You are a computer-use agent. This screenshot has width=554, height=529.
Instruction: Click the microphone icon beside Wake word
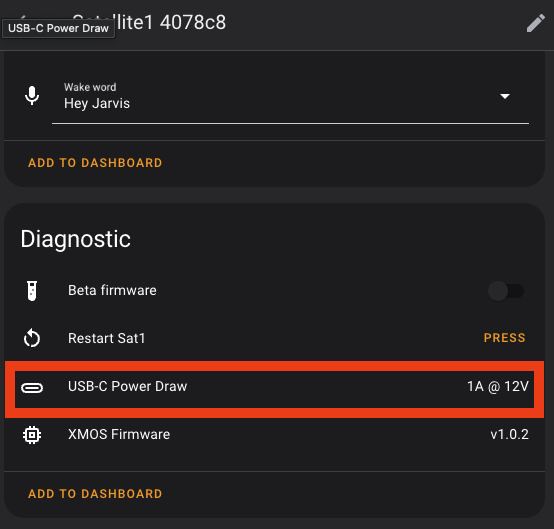[x=32, y=95]
